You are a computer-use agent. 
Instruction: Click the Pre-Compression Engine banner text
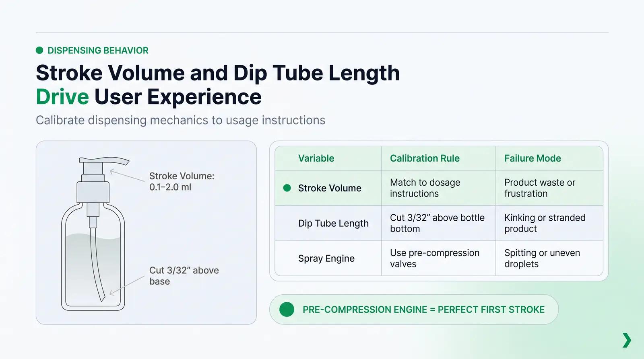tap(423, 310)
